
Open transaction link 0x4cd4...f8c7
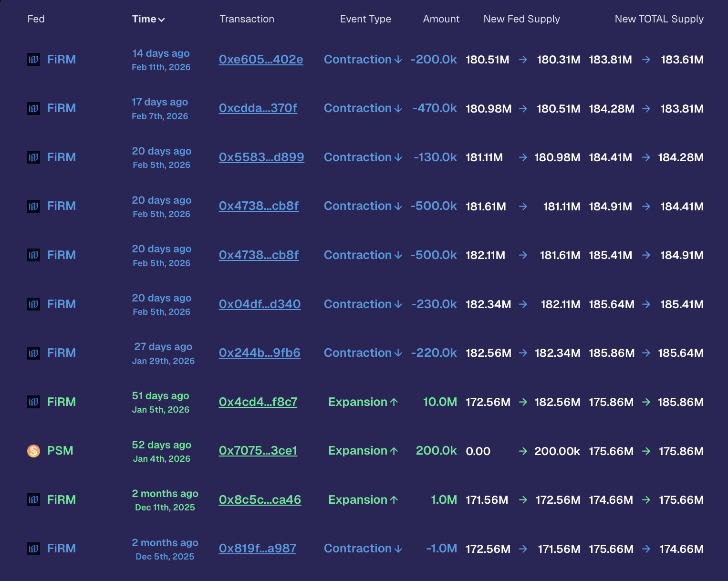tap(258, 402)
